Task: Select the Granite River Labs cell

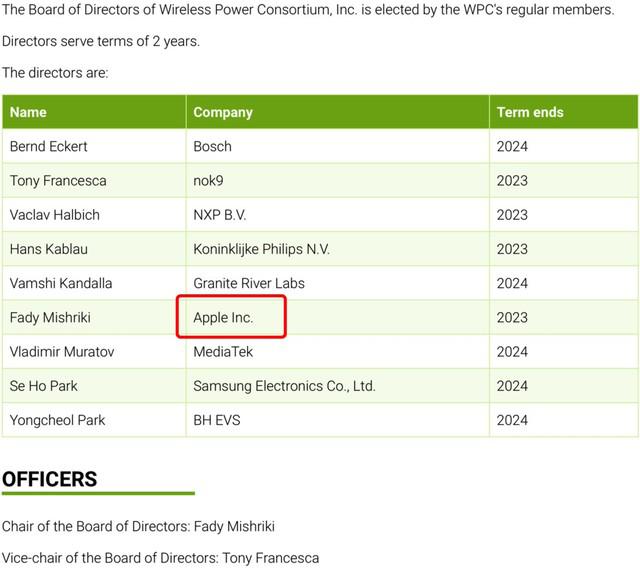Action: pos(338,283)
